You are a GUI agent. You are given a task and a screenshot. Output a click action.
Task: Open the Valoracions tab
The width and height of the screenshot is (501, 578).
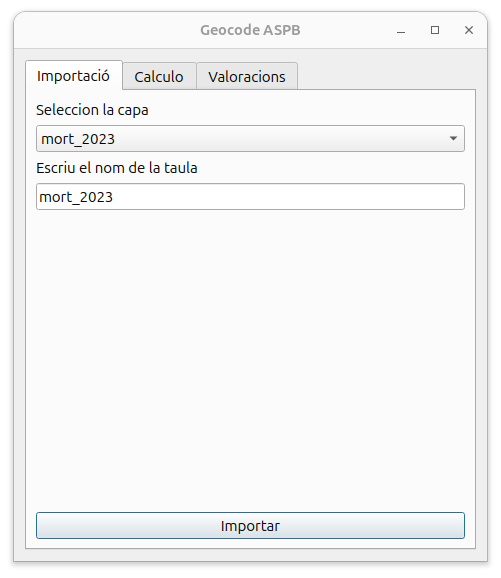pos(247,76)
